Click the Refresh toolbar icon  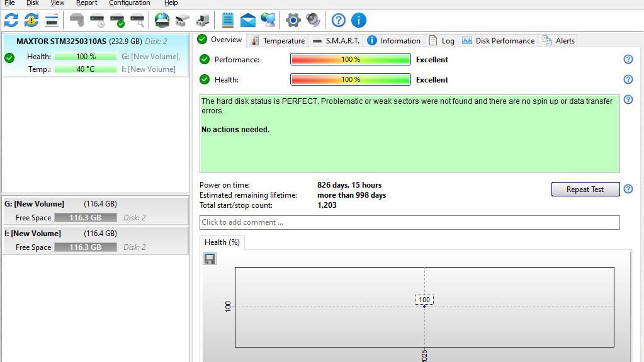coord(11,20)
